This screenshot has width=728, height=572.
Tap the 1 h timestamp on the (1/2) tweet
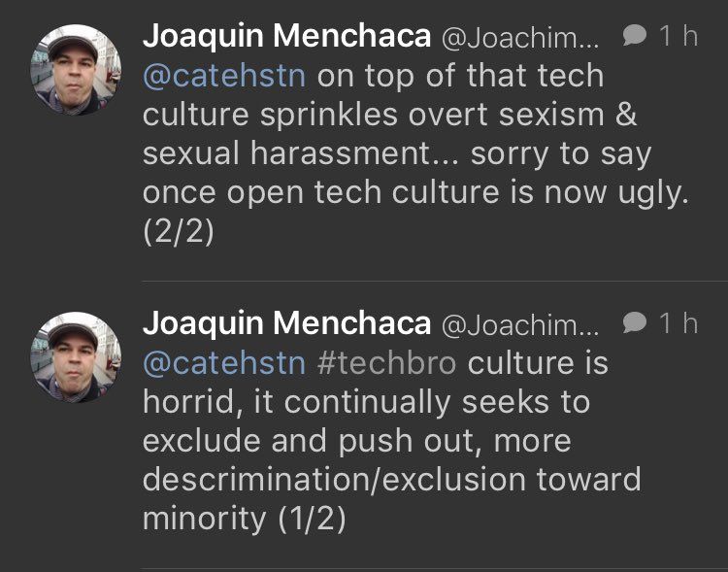coord(678,321)
